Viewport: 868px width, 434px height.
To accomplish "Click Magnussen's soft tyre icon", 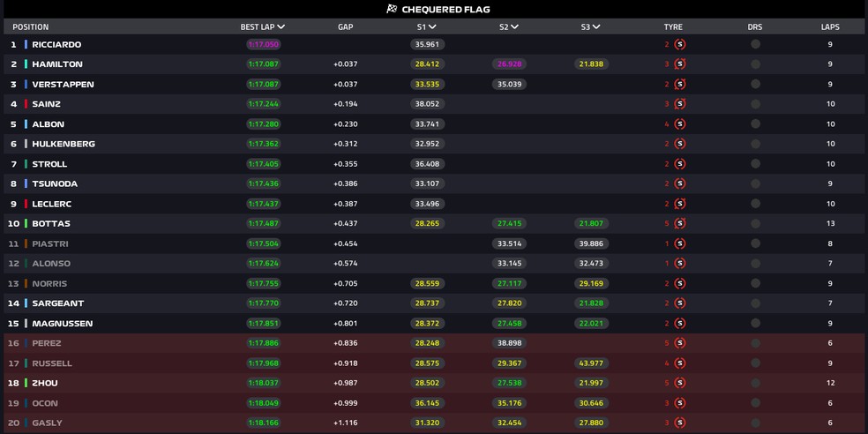I will click(x=680, y=323).
